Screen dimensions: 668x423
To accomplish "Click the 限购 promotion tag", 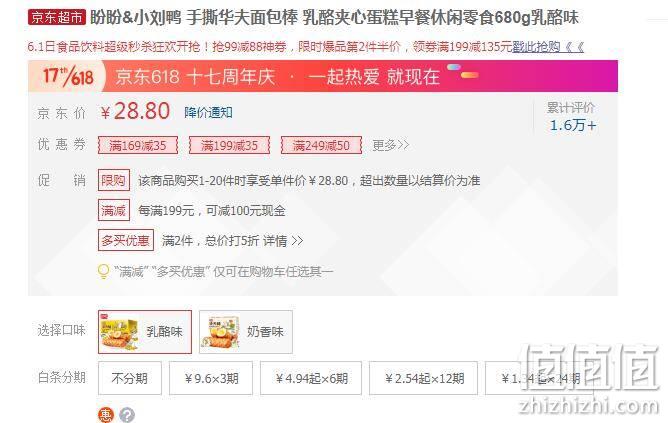I will pyautogui.click(x=114, y=180).
